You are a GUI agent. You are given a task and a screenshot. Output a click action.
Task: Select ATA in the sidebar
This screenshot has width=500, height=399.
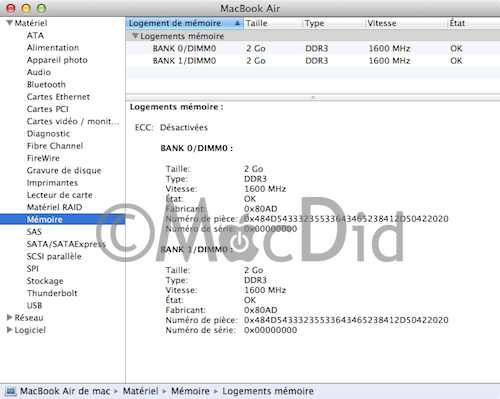click(35, 35)
